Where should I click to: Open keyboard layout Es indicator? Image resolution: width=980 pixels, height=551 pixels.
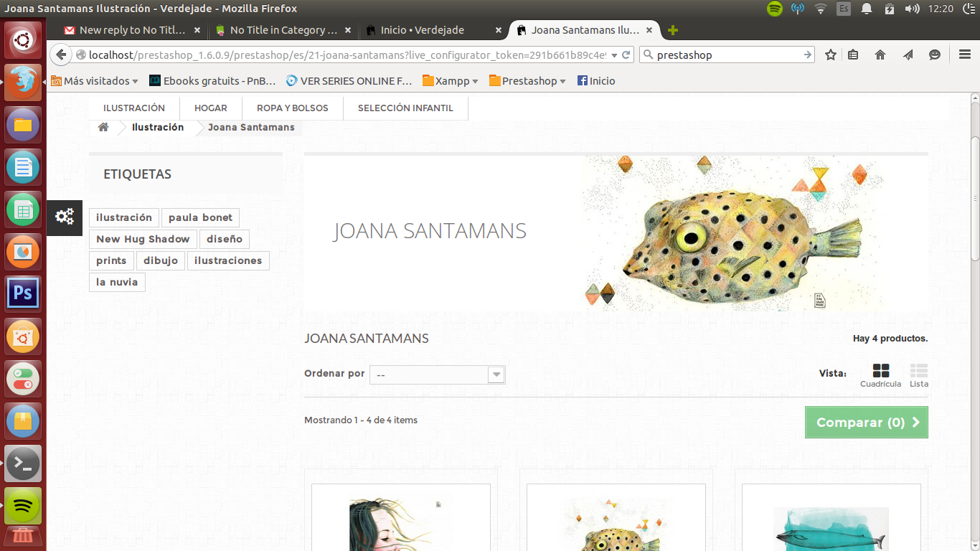[844, 9]
